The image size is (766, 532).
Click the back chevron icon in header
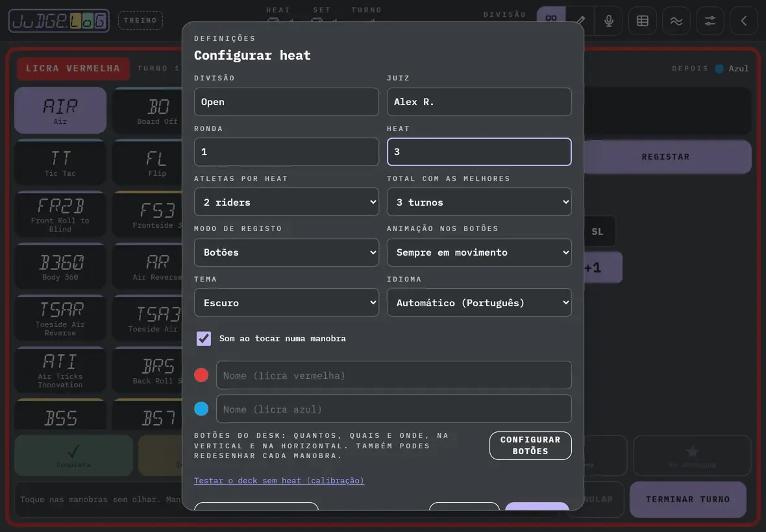[743, 21]
